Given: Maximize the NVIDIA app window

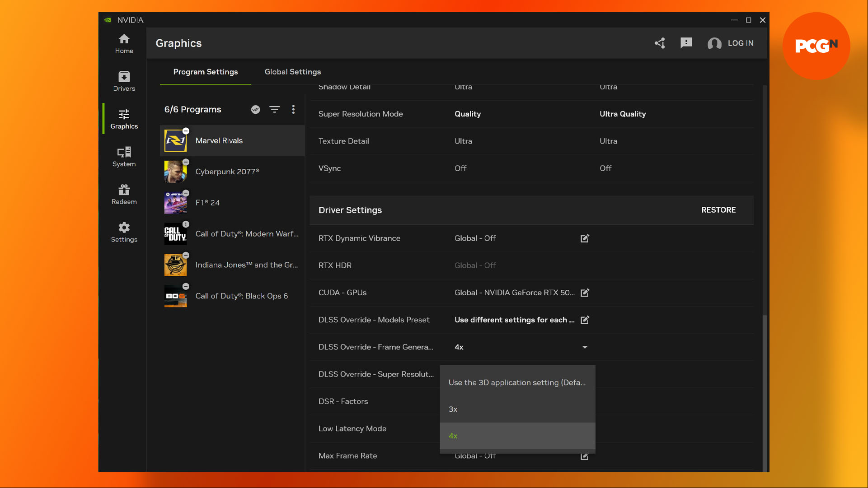Looking at the screenshot, I should point(748,20).
